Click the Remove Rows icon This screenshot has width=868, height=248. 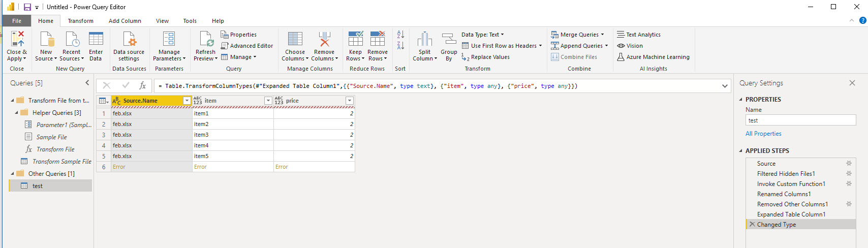coord(378,39)
